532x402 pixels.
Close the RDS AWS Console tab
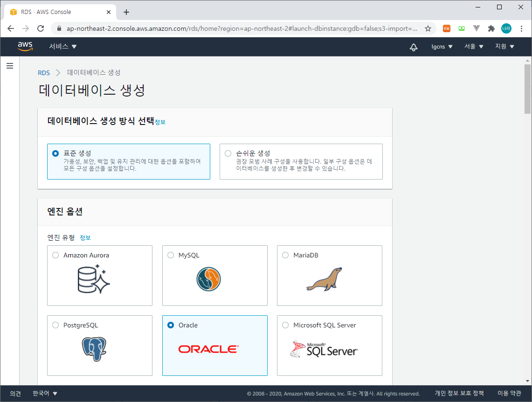tap(109, 12)
